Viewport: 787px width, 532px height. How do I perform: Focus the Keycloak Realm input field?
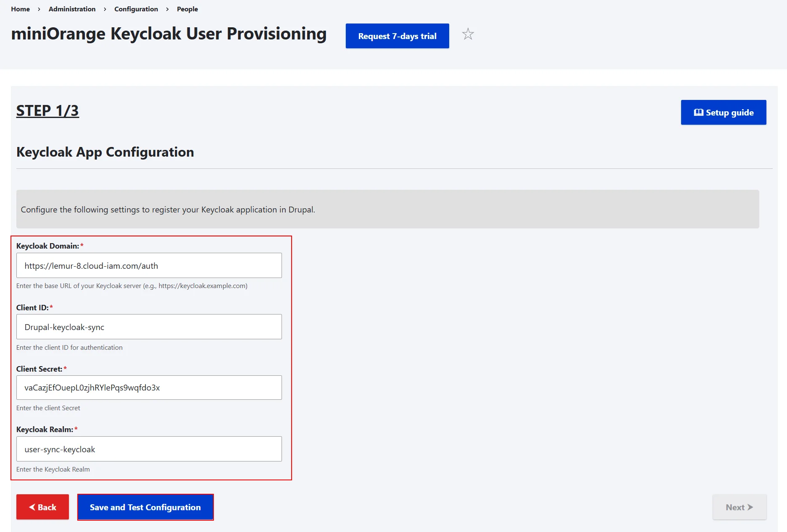(149, 449)
